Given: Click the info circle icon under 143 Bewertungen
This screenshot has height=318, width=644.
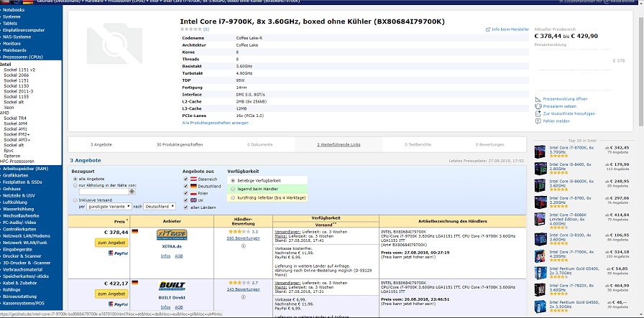Looking at the screenshot, I should 243,296.
